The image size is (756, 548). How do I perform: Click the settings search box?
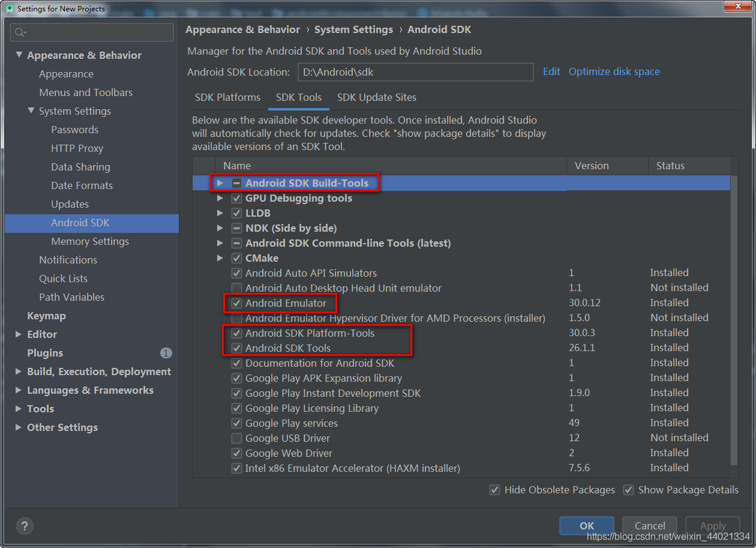click(92, 32)
